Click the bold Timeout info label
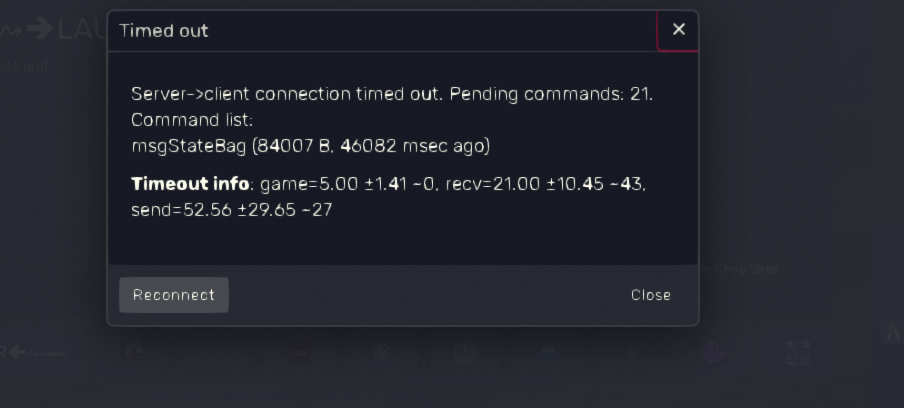The height and width of the screenshot is (408, 904). coord(190,184)
